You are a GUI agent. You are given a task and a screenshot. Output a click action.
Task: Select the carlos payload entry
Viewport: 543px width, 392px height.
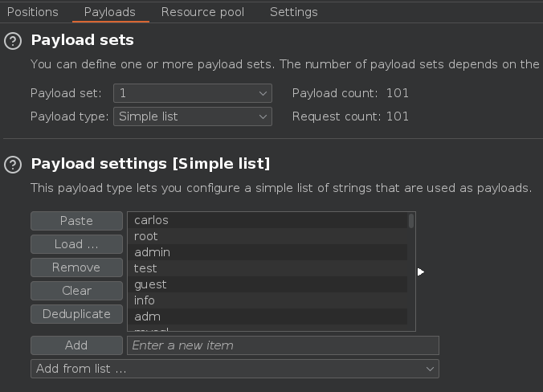click(x=267, y=220)
